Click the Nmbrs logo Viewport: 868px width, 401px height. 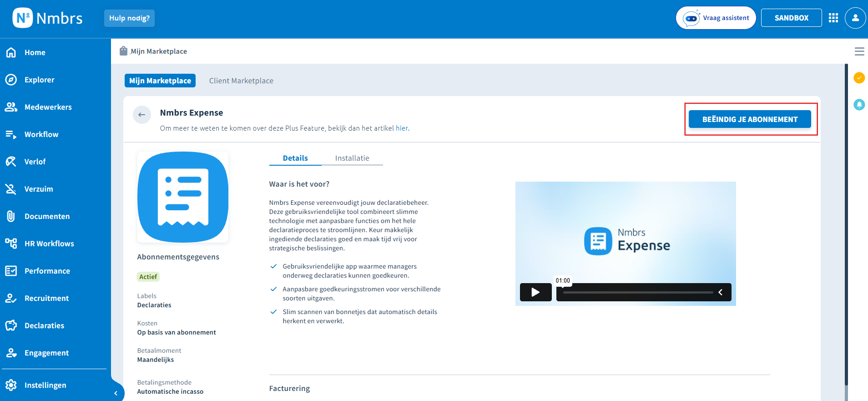[x=48, y=18]
